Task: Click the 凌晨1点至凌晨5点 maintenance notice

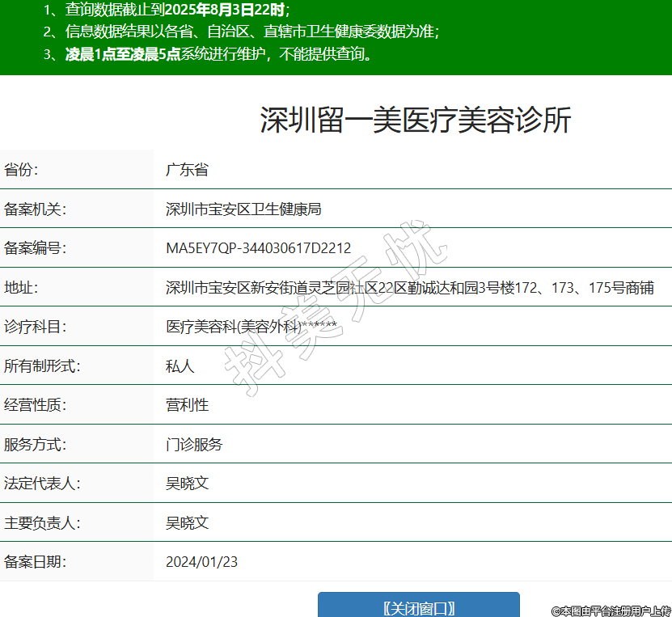Action: (x=123, y=55)
